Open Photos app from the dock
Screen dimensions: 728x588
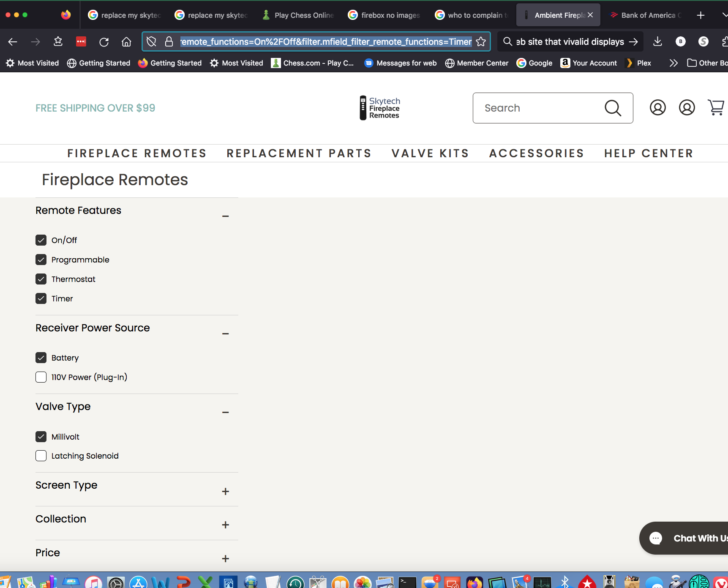[x=363, y=583]
